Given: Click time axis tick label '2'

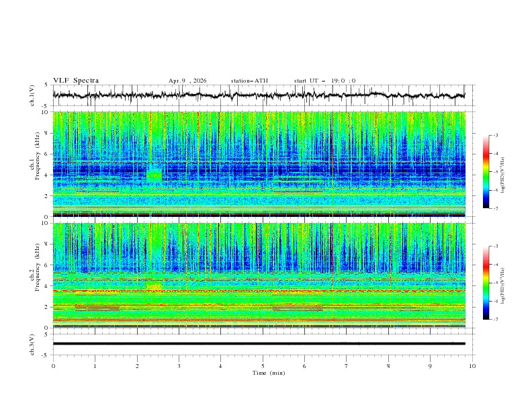Looking at the screenshot, I should [137, 366].
